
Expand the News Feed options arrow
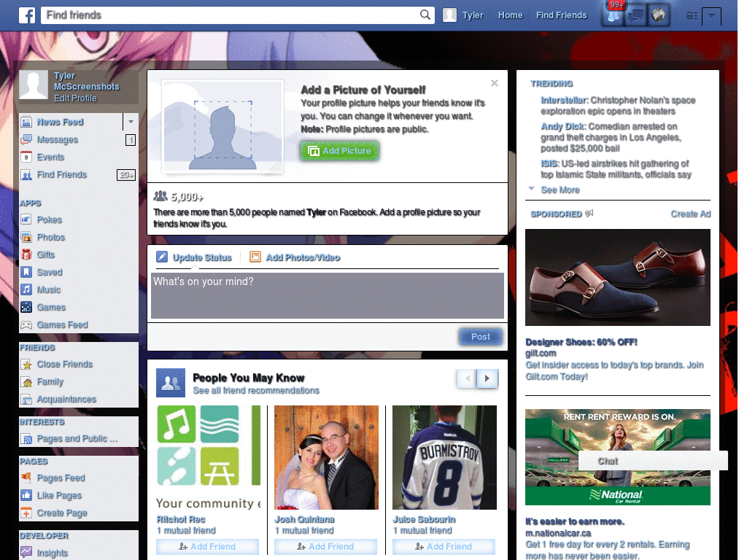131,122
